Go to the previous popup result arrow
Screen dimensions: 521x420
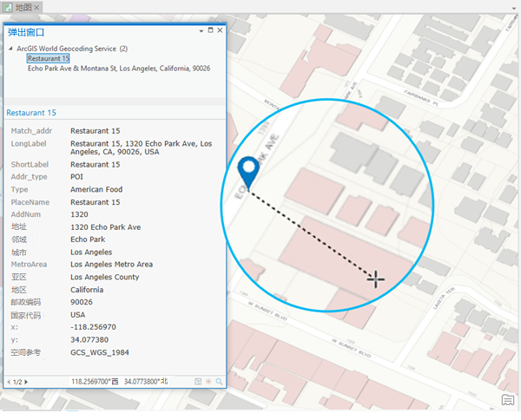point(9,382)
